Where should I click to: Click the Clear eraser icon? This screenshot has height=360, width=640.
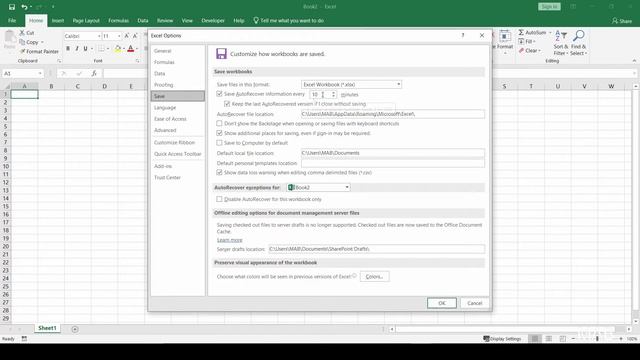coord(521,51)
